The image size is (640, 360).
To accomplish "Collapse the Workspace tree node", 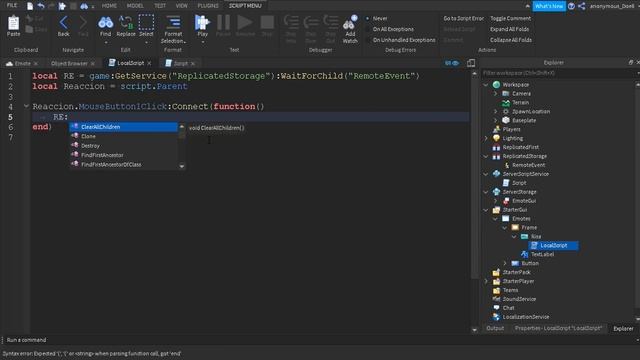I will 486,84.
